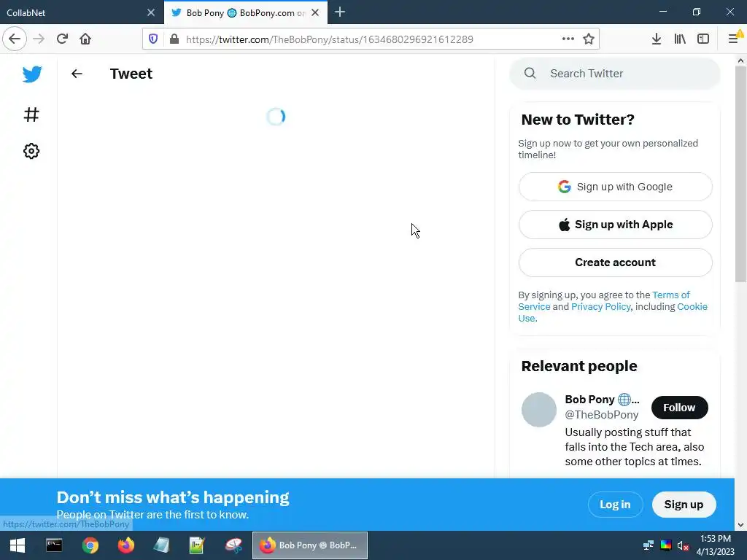Click the search magnifier icon
The height and width of the screenshot is (560, 747).
(x=530, y=74)
